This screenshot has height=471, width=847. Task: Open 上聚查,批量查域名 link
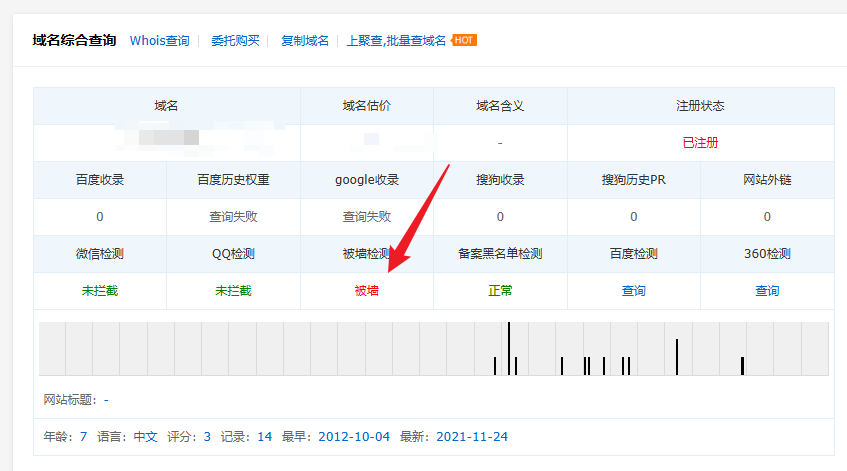396,41
